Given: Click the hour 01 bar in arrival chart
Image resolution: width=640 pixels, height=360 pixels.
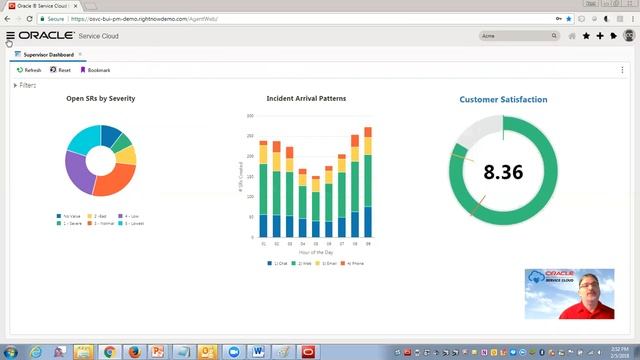Looking at the screenshot, I should coord(263,189).
